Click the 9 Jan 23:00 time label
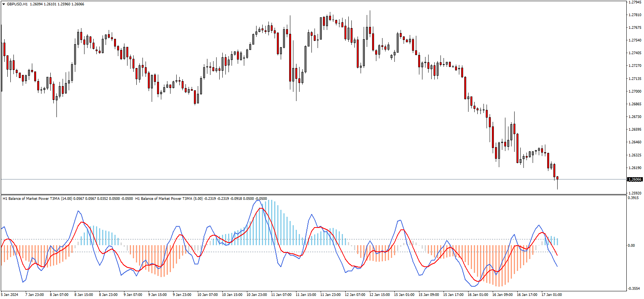 [x=182, y=295]
